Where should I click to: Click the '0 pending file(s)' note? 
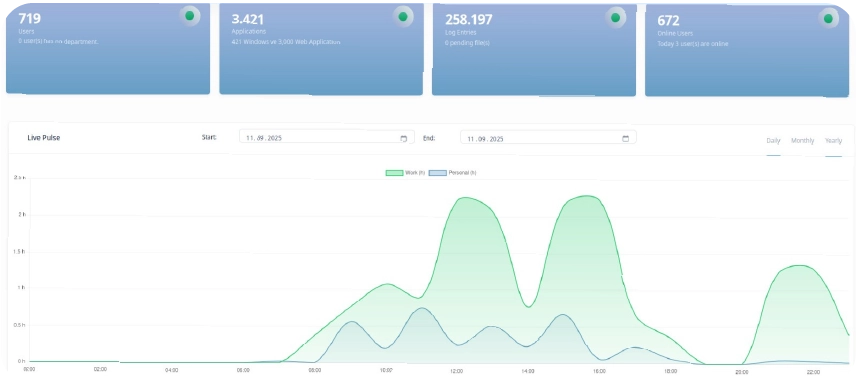[x=467, y=43]
